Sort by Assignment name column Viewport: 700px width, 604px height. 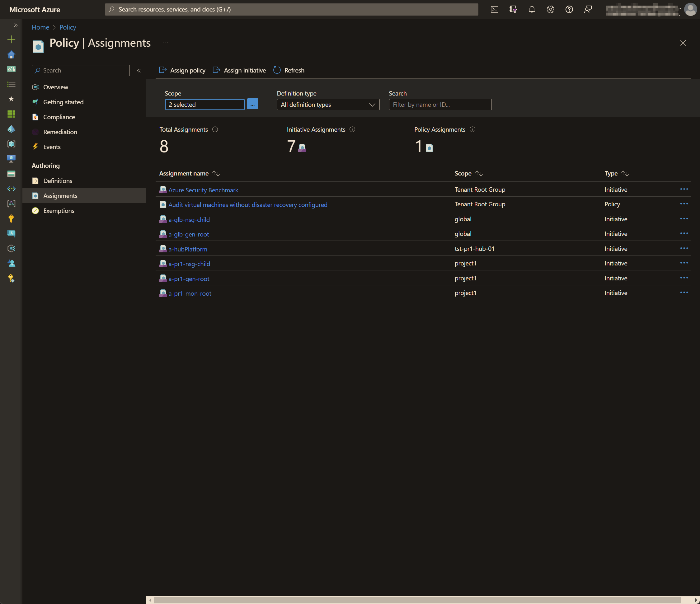click(x=189, y=173)
